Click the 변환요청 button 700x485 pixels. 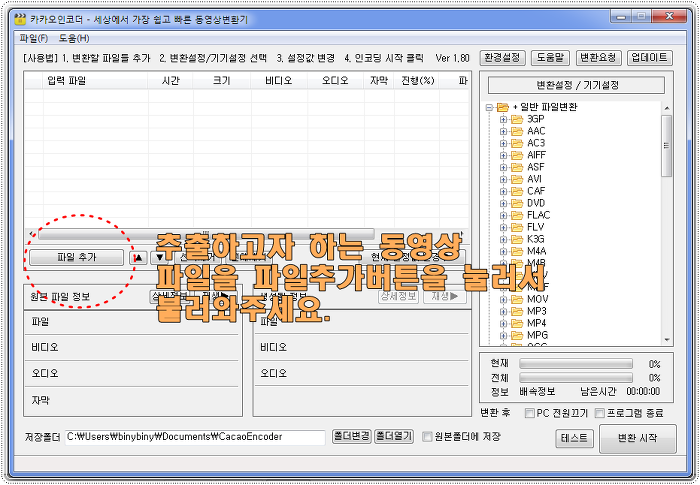click(598, 58)
